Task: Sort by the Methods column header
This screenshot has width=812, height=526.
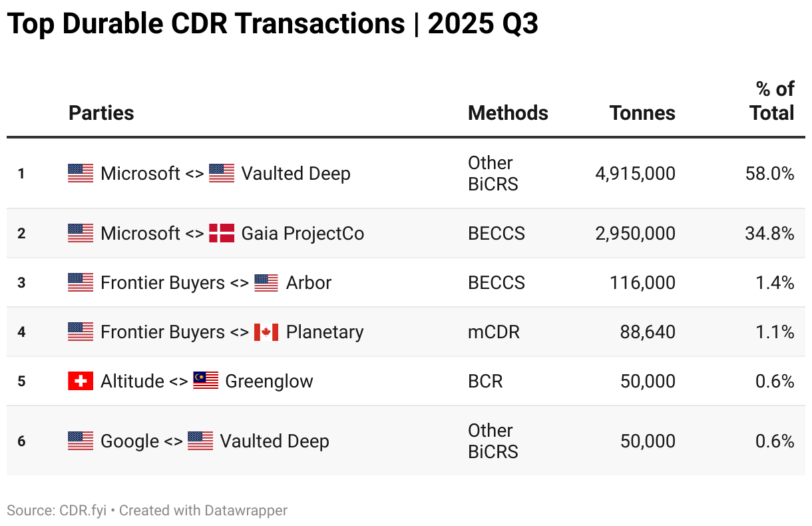Action: (x=508, y=113)
